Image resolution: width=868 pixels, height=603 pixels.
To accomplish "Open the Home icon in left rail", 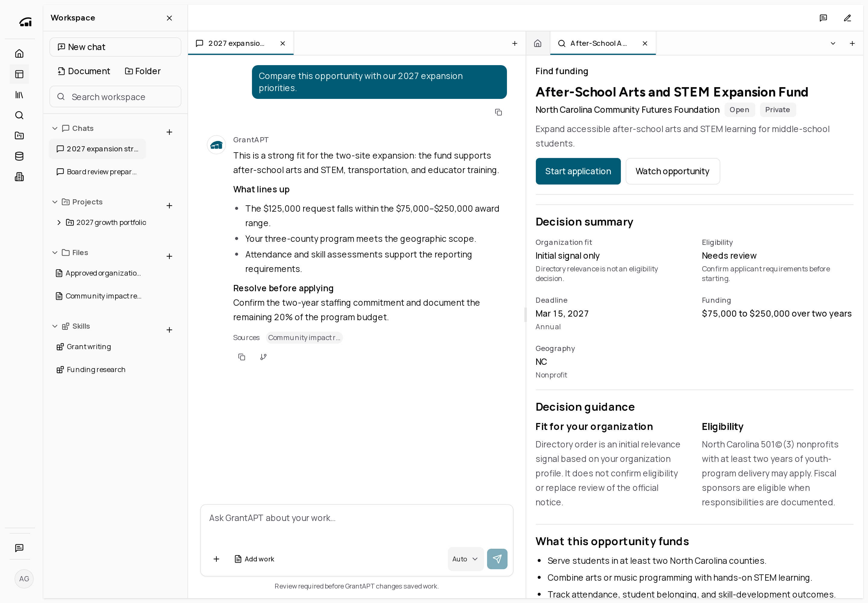I will pyautogui.click(x=19, y=54).
